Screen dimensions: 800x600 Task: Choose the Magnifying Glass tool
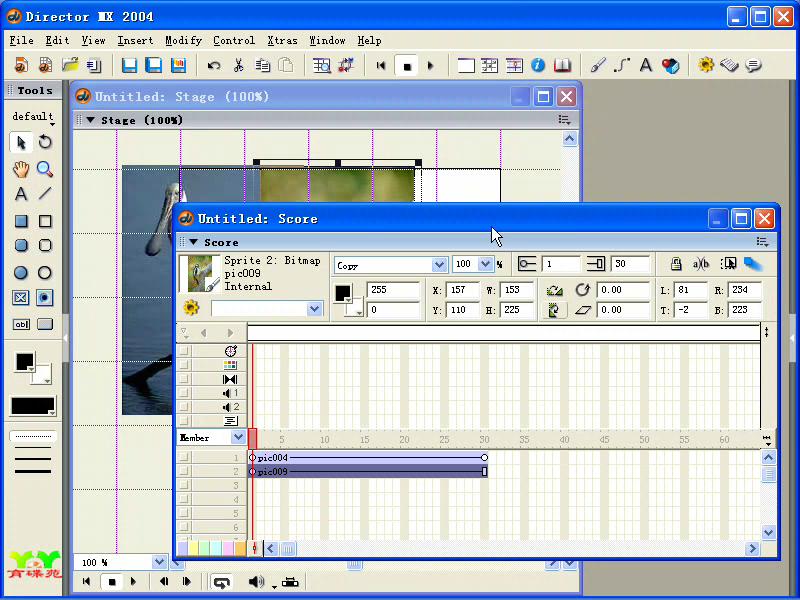tap(45, 169)
